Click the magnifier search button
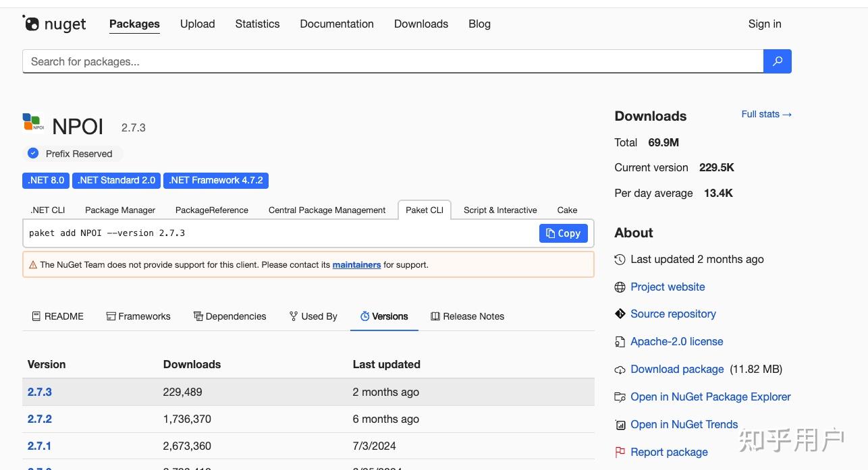The width and height of the screenshot is (868, 470). pos(777,61)
